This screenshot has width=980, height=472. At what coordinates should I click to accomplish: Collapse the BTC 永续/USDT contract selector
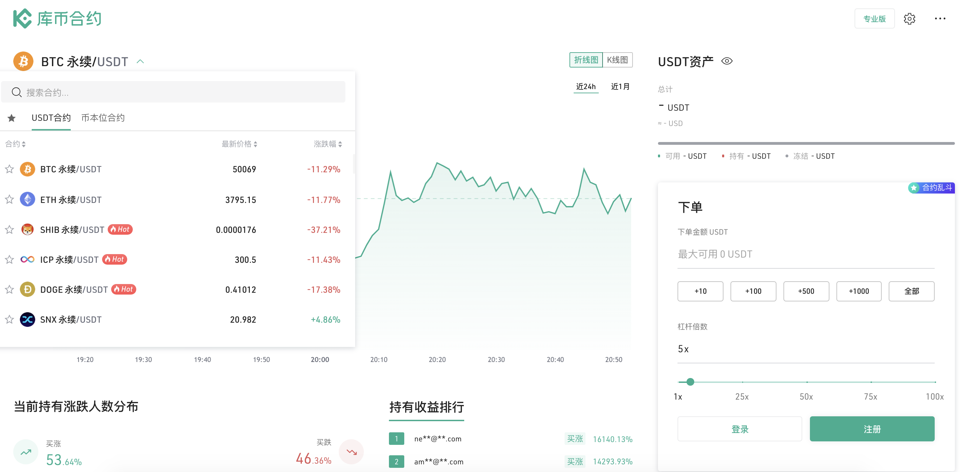click(140, 62)
